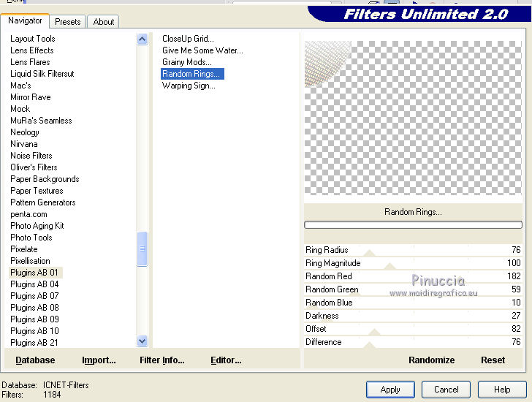
Task: Cancel the Filters Unlimited dialog
Action: tap(446, 390)
